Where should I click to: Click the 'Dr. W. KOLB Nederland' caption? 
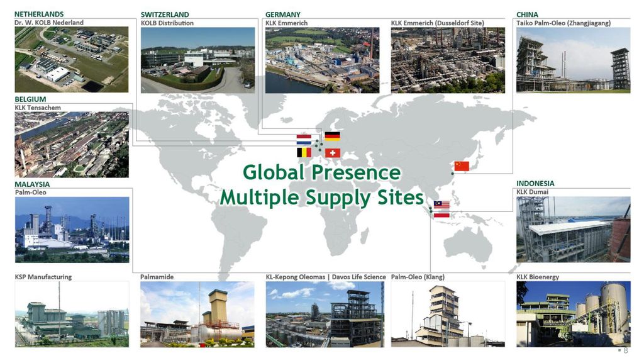click(49, 23)
